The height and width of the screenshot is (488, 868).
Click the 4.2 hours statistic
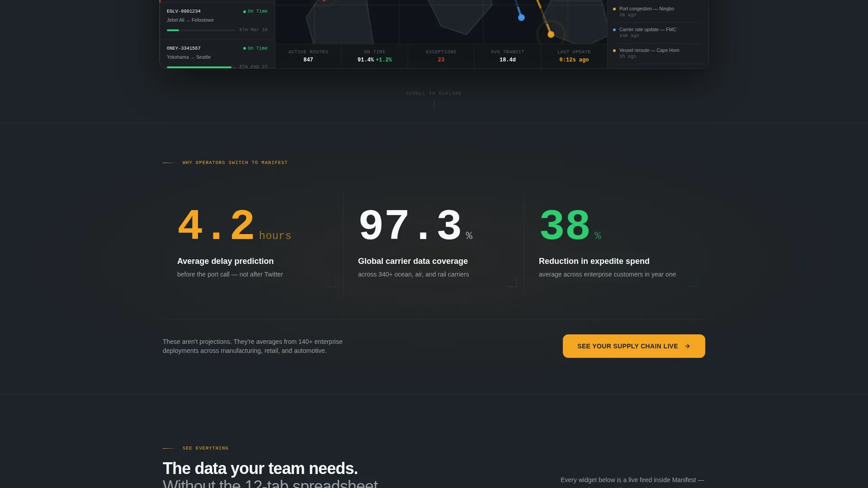pyautogui.click(x=234, y=225)
